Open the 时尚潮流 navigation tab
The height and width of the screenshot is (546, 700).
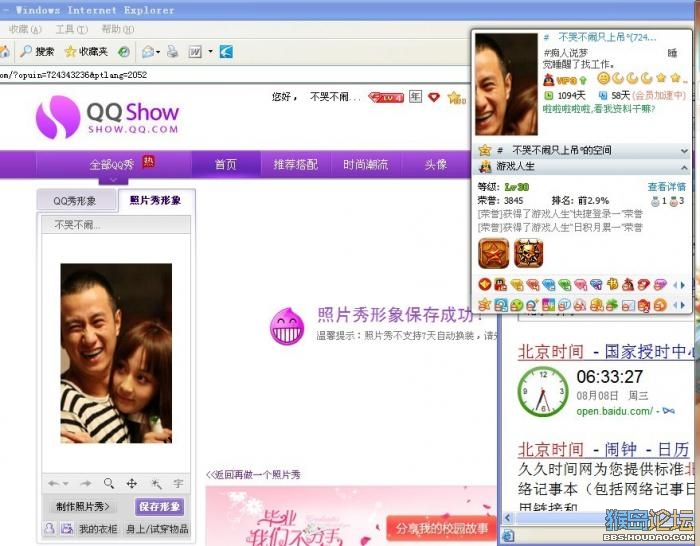click(x=366, y=164)
